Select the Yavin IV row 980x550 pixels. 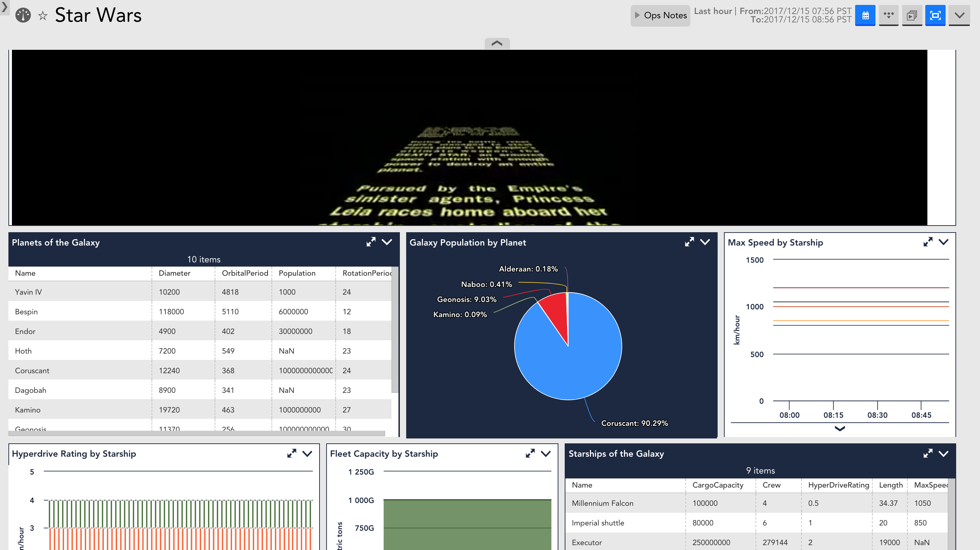pyautogui.click(x=200, y=292)
